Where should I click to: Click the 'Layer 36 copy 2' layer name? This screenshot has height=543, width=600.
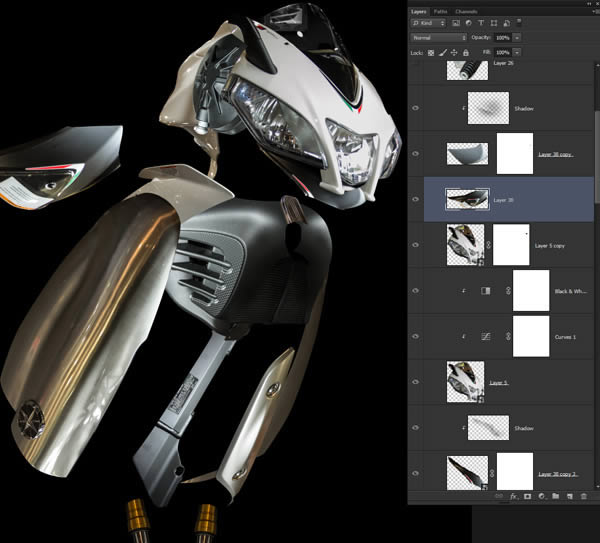557,474
